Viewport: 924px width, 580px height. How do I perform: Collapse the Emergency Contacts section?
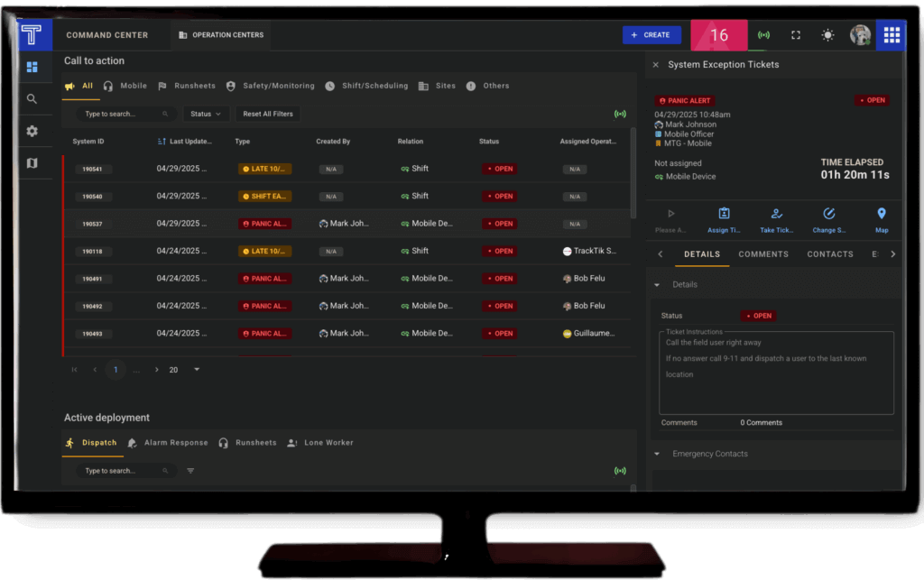(657, 454)
